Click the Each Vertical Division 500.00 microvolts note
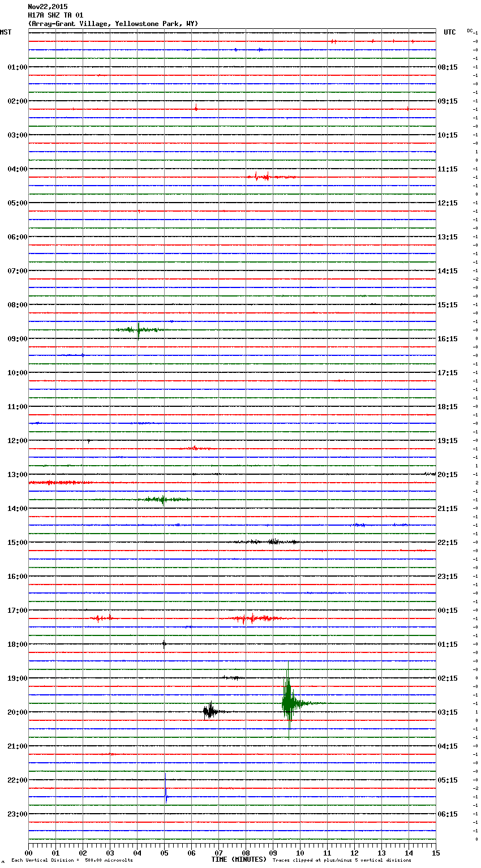Image resolution: width=481 pixels, height=868 pixels. click(x=72, y=860)
